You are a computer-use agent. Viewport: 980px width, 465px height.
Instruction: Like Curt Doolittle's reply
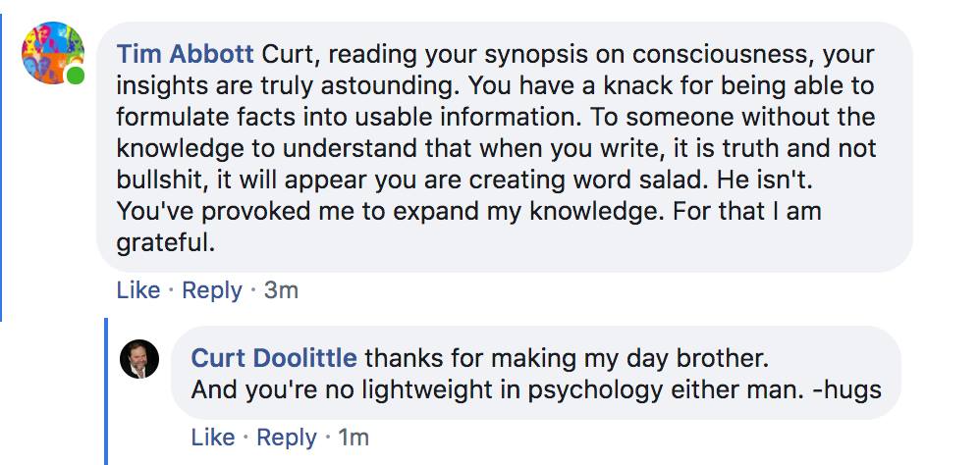(213, 438)
